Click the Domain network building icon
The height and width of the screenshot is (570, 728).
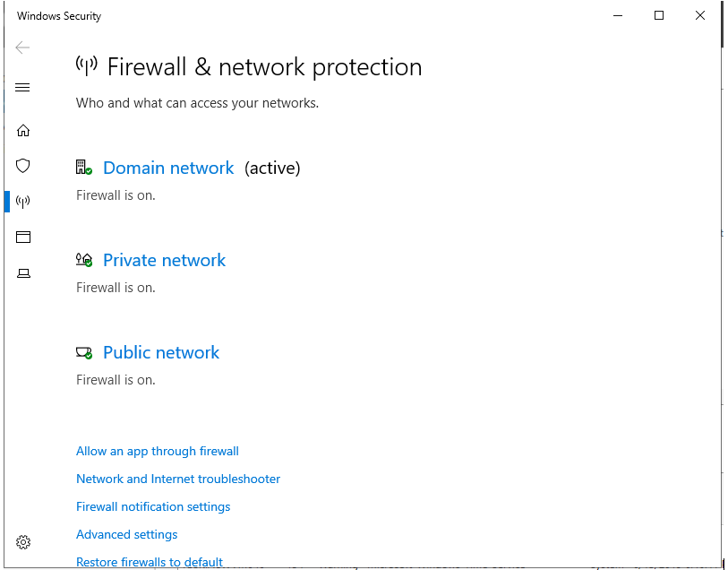point(84,168)
